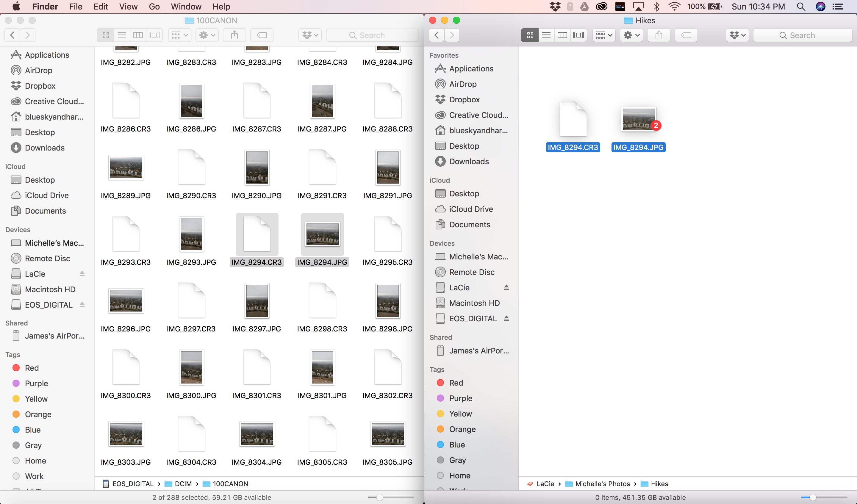The width and height of the screenshot is (857, 504).
Task: Select icon view in Hikes window
Action: [530, 35]
